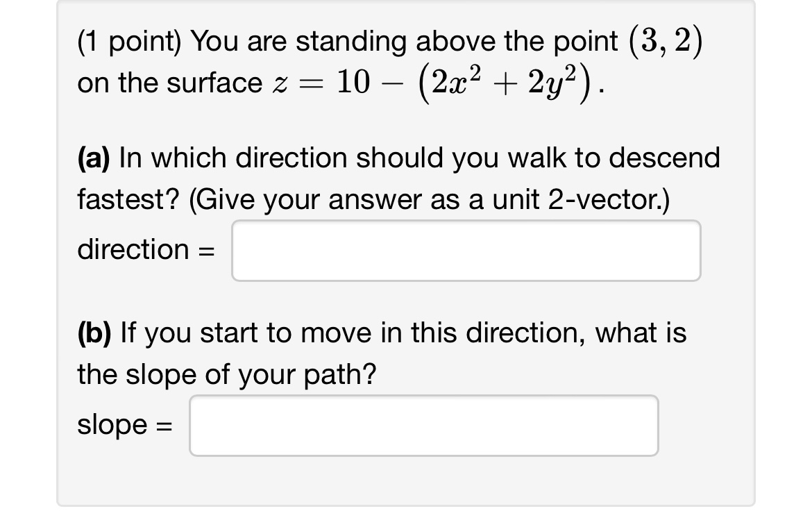Select the slope field to enter a value
812x527 pixels.
point(423,425)
